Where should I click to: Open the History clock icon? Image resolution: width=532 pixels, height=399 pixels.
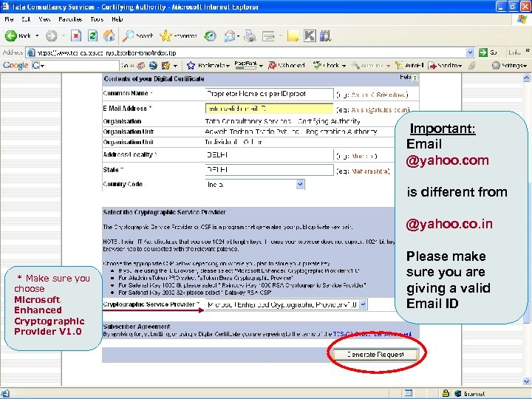click(x=210, y=35)
